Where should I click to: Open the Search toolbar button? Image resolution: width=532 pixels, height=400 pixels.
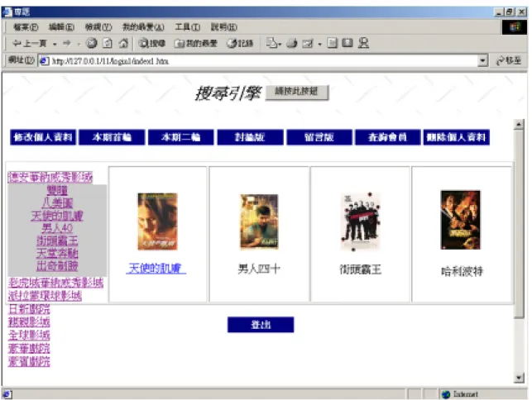click(x=153, y=44)
